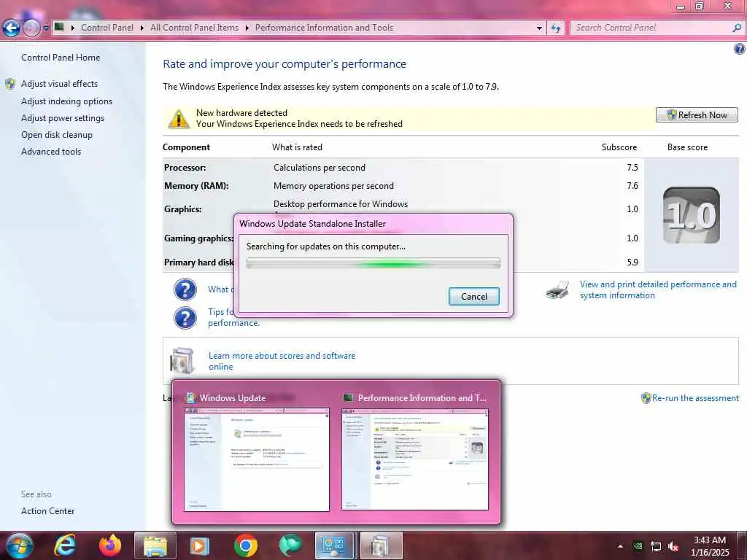The height and width of the screenshot is (560, 747).
Task: Click the muted volume tray icon
Action: (x=673, y=547)
